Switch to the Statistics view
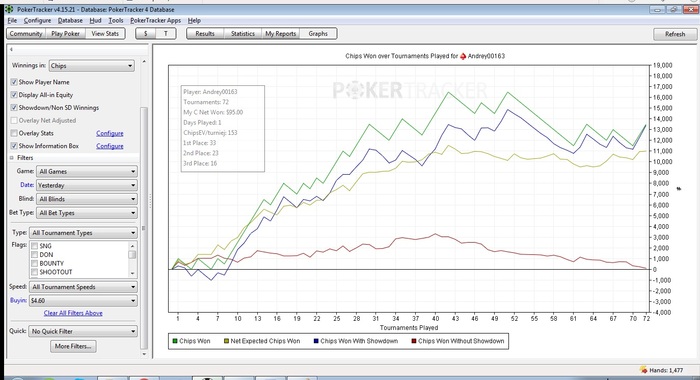The image size is (700, 380). click(x=242, y=33)
